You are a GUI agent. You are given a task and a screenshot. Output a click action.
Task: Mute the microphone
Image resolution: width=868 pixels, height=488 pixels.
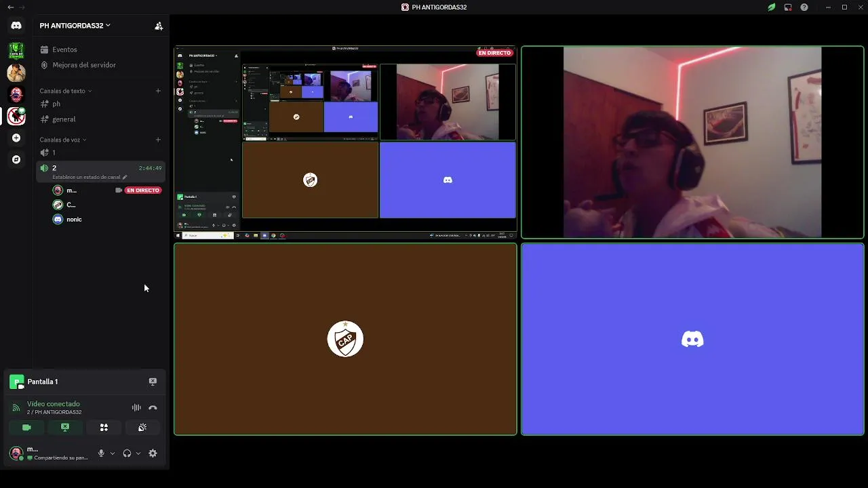tap(101, 453)
